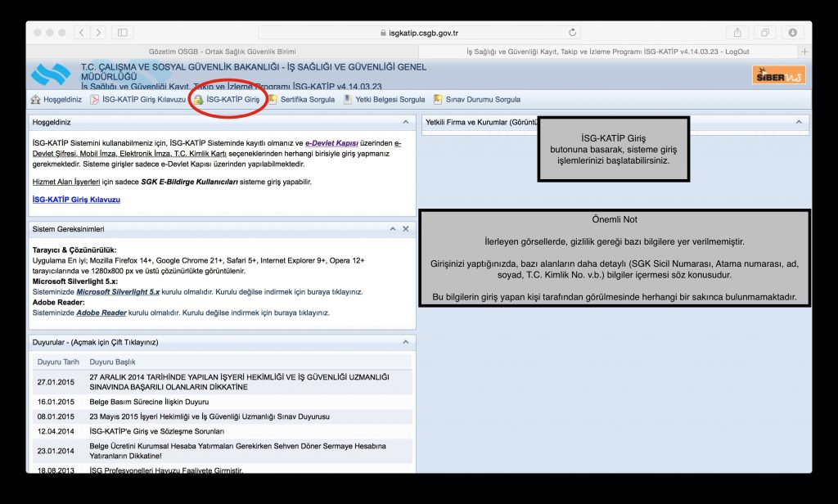Go back with Safari's back arrow
This screenshot has width=838, height=504.
(82, 33)
